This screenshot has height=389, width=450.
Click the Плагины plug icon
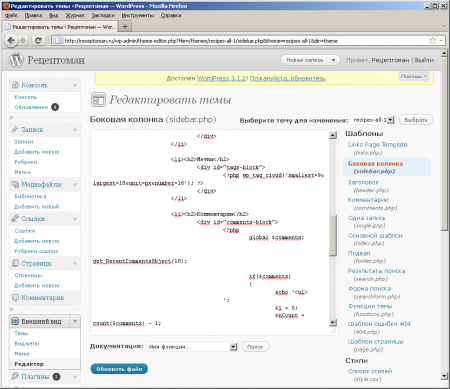click(x=15, y=376)
